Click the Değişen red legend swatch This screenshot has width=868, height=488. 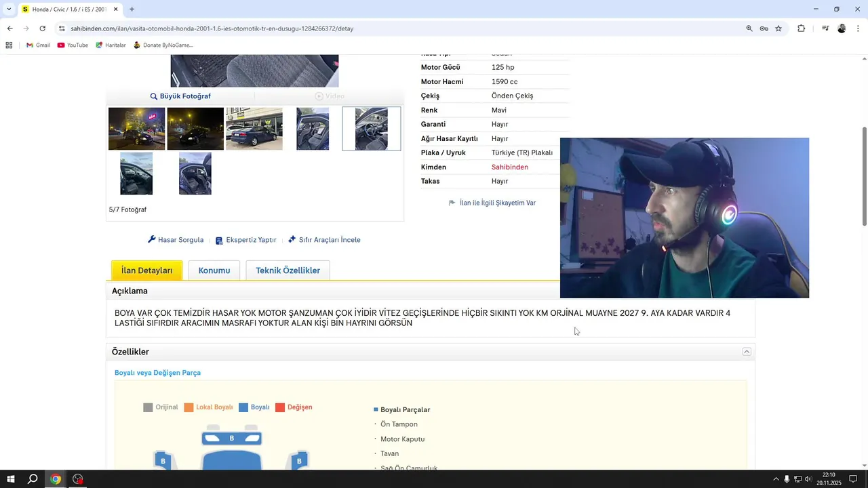(280, 407)
